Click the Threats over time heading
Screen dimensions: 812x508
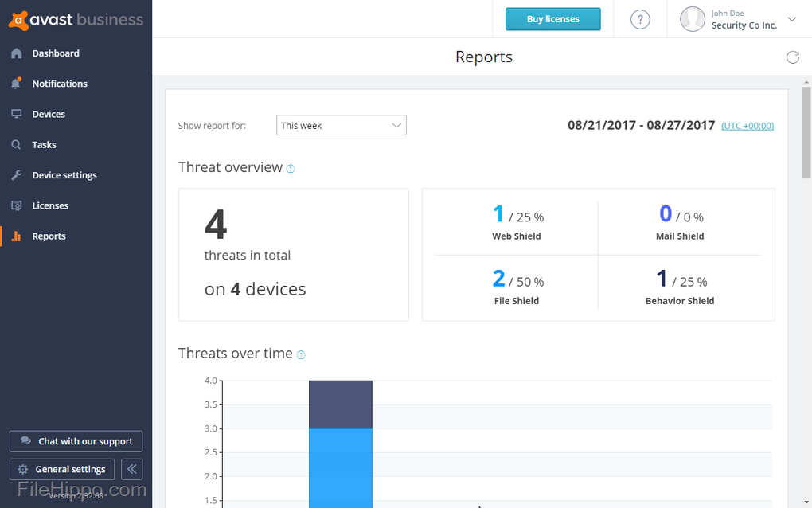pyautogui.click(x=236, y=354)
